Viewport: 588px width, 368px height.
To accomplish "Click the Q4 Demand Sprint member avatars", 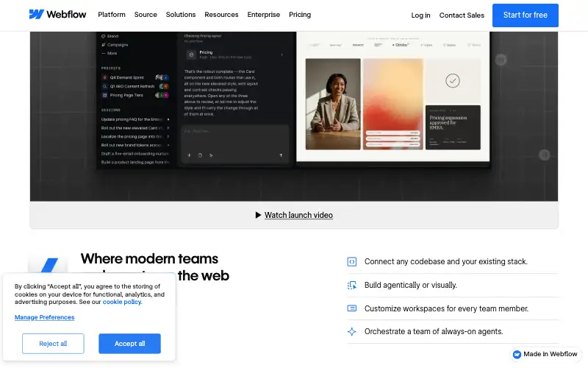I will pos(162,77).
